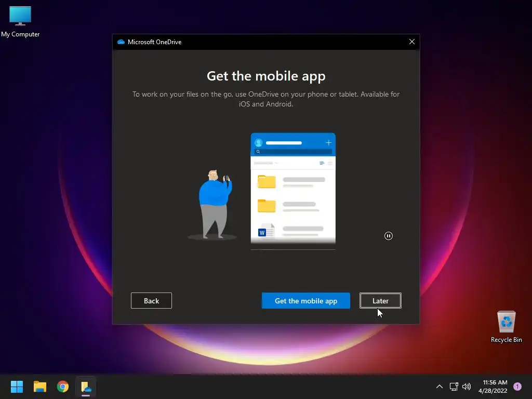This screenshot has width=532, height=399.
Task: Open the volume speaker tray icon
Action: coord(467,387)
